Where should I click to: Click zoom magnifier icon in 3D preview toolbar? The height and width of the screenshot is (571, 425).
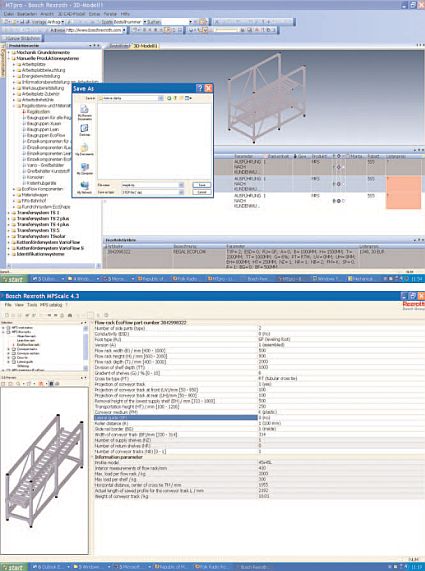pyautogui.click(x=18, y=383)
